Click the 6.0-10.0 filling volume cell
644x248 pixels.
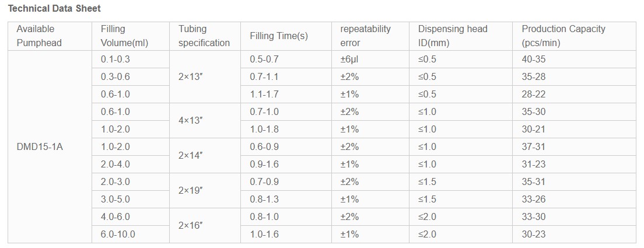click(x=118, y=234)
